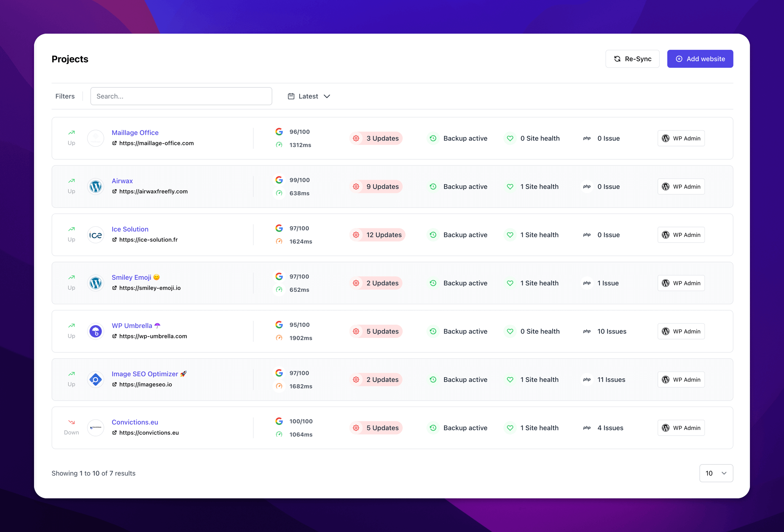Screen dimensions: 784x532
Task: Click the backup active shield icon for Ice Solution
Action: [434, 234]
